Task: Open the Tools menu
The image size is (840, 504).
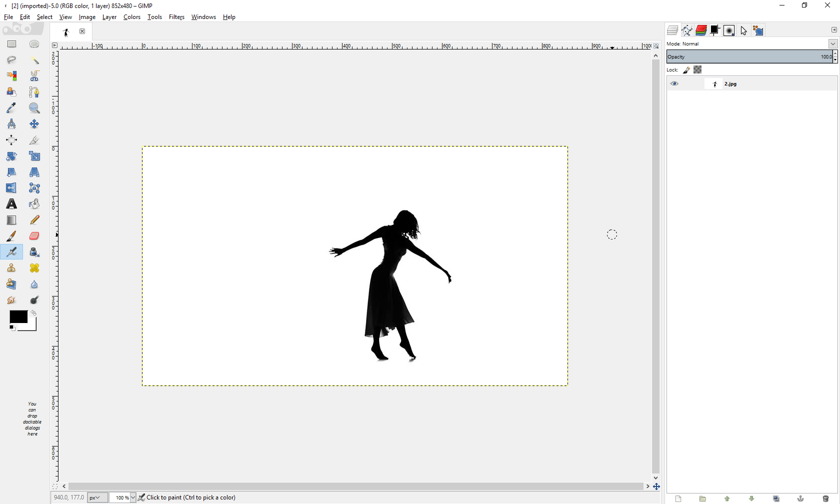Action: click(154, 17)
